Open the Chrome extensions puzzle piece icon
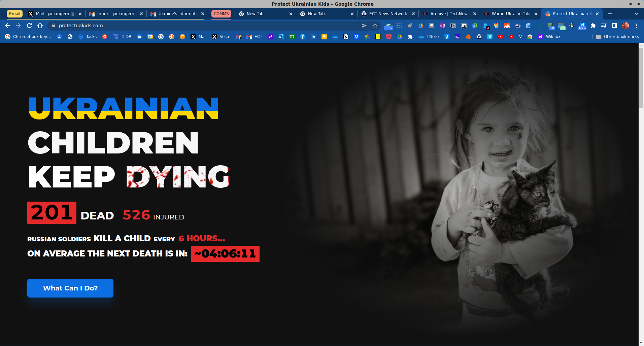 tap(593, 26)
